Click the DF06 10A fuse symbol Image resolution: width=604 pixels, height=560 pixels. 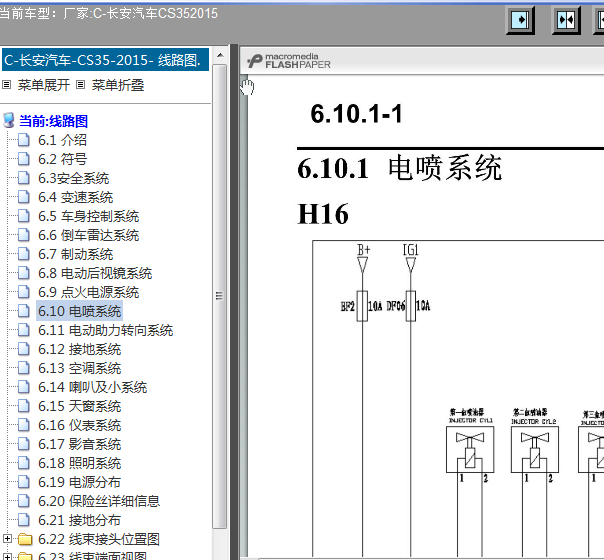(x=411, y=306)
